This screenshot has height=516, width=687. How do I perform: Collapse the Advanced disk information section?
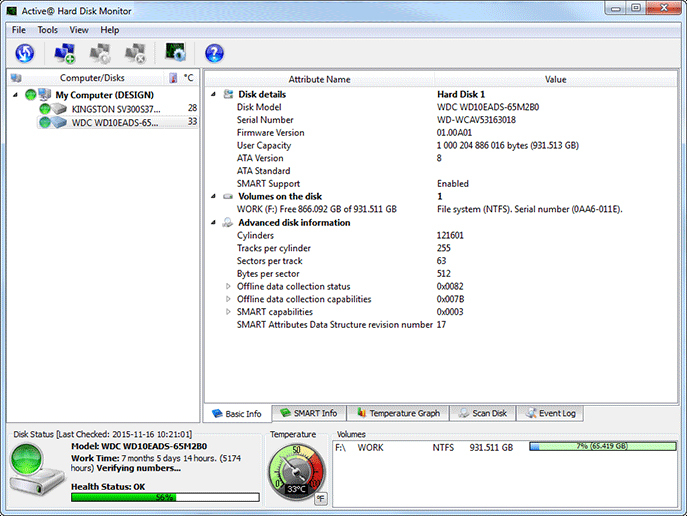point(213,223)
